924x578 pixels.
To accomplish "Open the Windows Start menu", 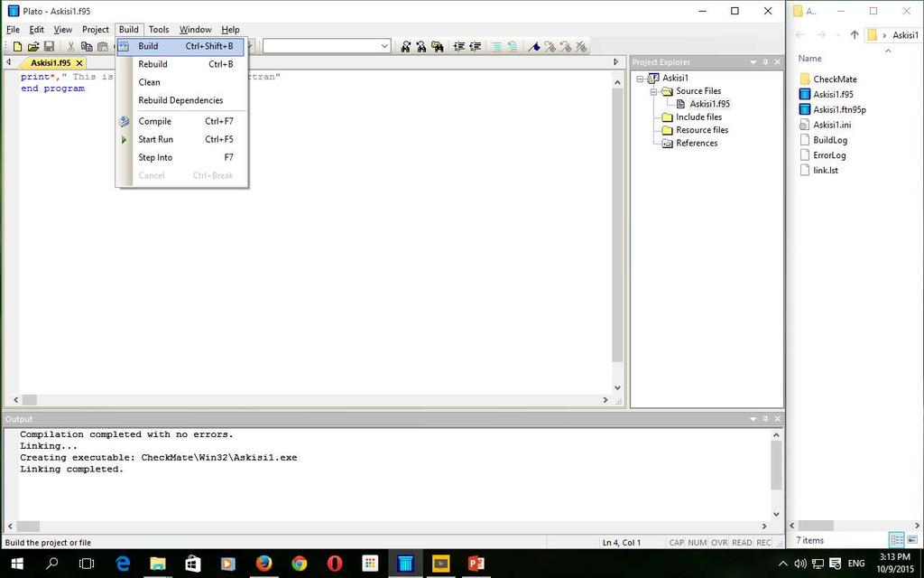I will click(x=17, y=564).
